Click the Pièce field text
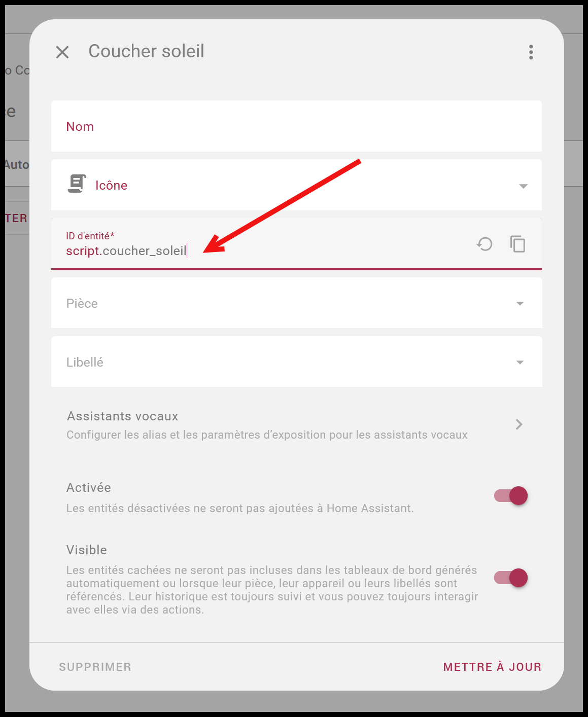 point(82,303)
